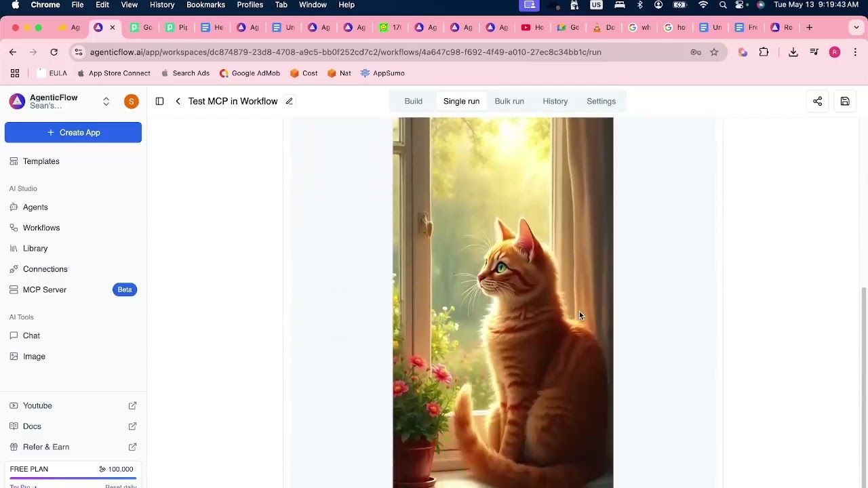View site information icon
868x488 pixels.
(79, 52)
